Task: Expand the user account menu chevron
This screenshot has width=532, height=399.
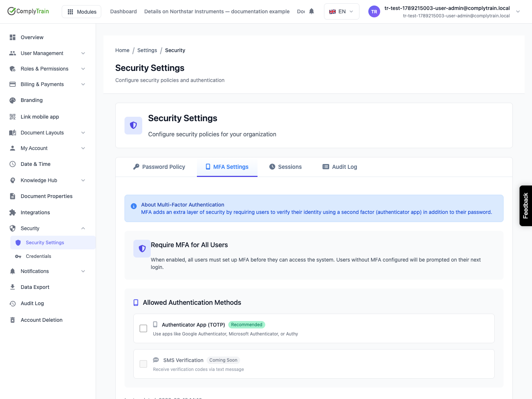Action: click(x=518, y=11)
